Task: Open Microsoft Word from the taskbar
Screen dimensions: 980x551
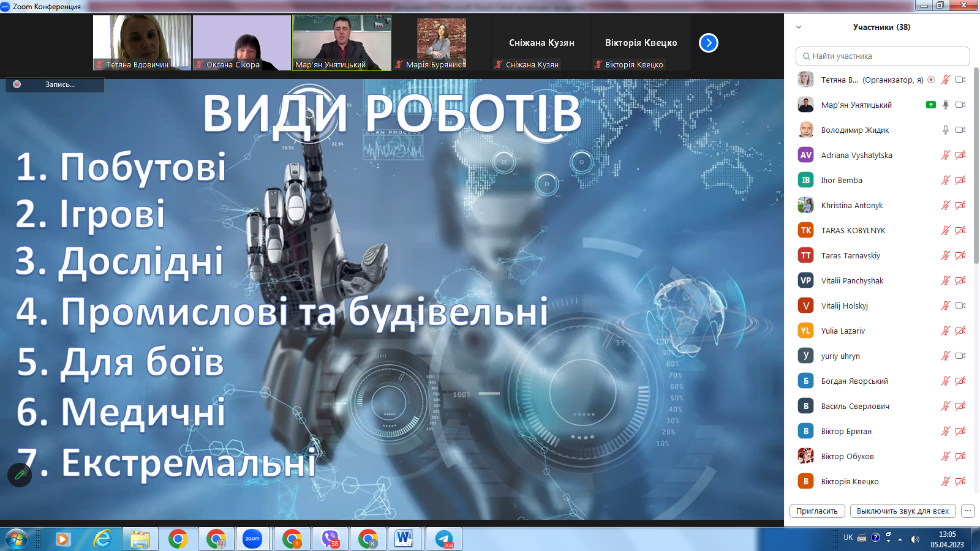Action: coord(404,539)
